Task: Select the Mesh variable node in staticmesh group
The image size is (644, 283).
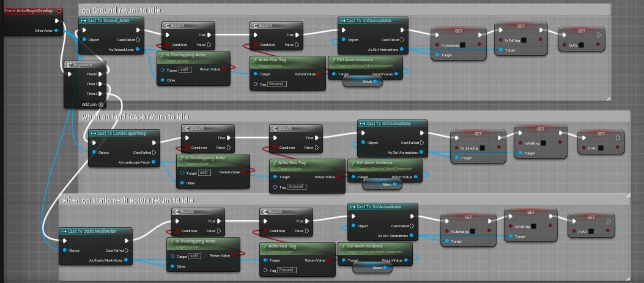Action: (377, 268)
